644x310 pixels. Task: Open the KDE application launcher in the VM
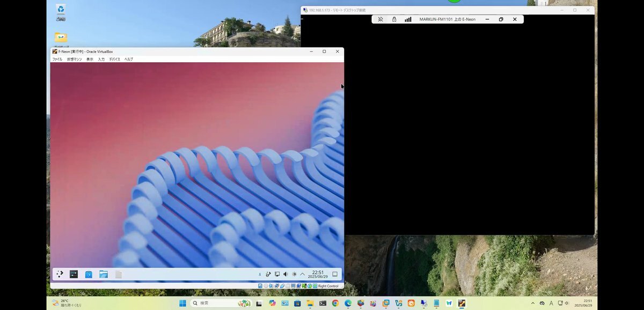(60, 274)
